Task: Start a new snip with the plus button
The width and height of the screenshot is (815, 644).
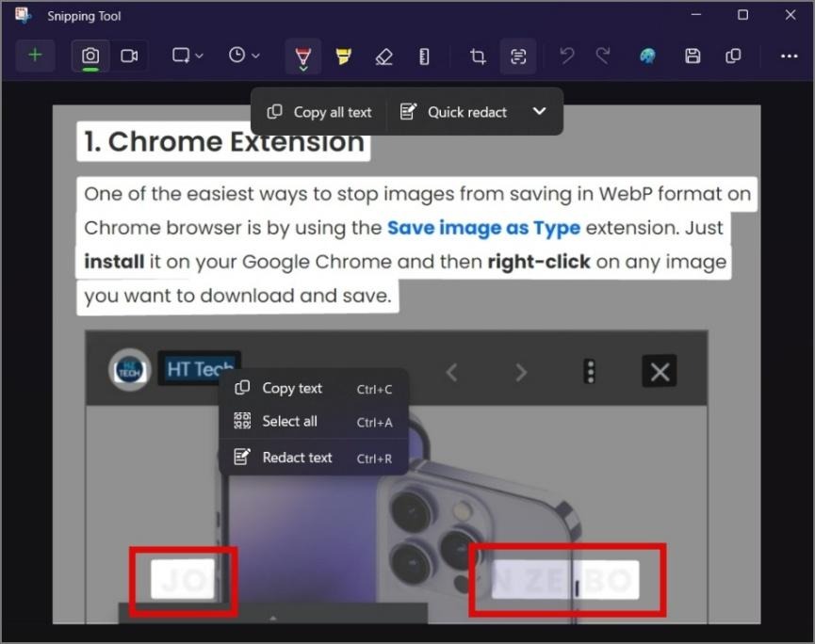Action: (35, 55)
